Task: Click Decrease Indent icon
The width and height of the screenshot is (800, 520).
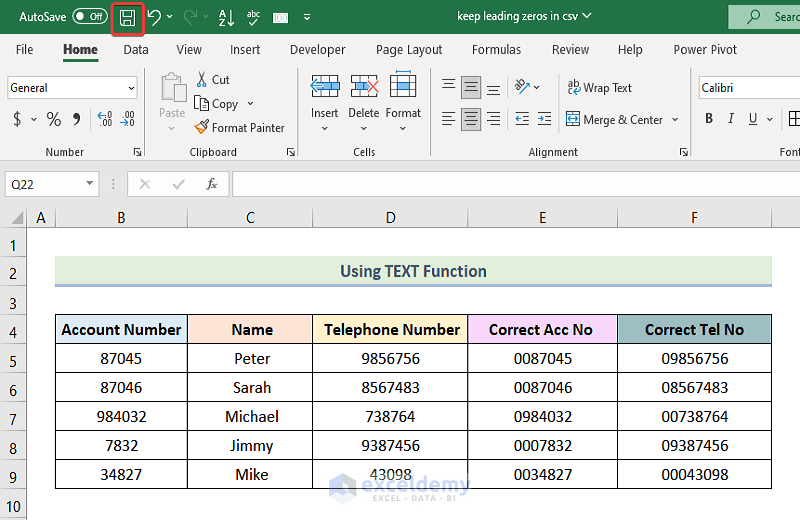Action: [522, 119]
